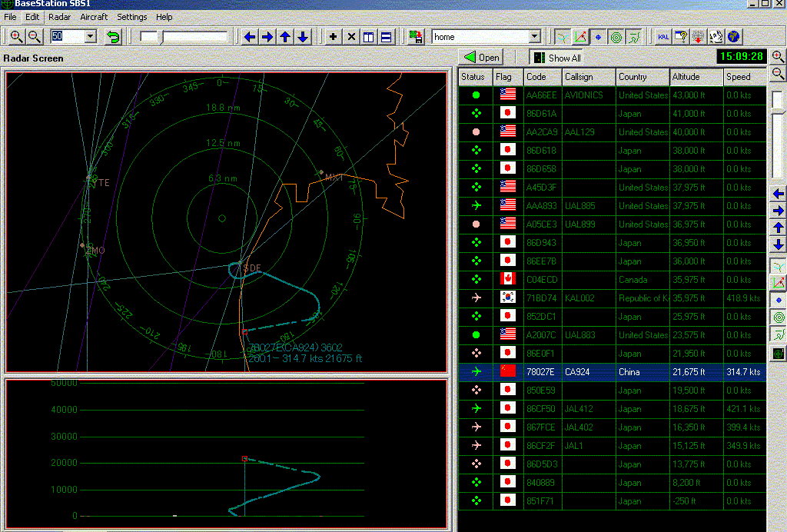Select the C04ECD Canada aircraft row
This screenshot has width=787, height=532.
pos(613,280)
